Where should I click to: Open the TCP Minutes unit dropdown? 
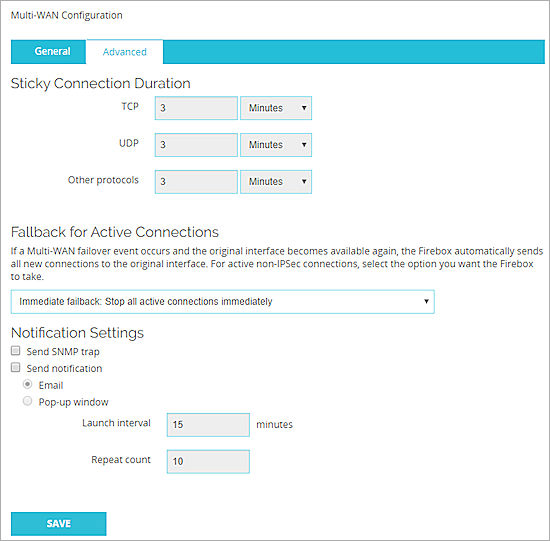coord(276,108)
